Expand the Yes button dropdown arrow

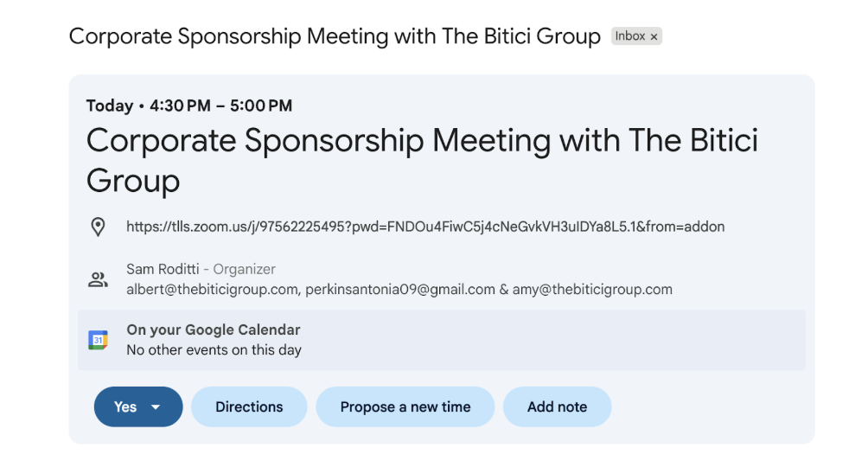[x=156, y=407]
